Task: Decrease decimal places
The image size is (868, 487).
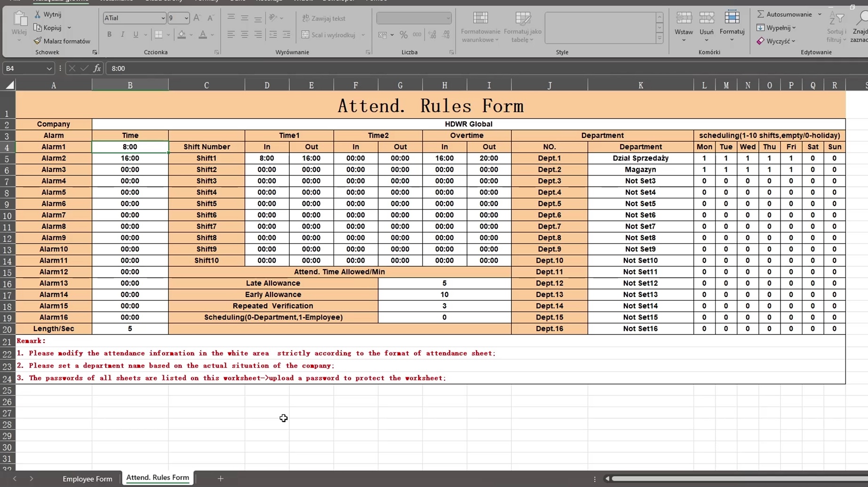Action: click(x=446, y=35)
